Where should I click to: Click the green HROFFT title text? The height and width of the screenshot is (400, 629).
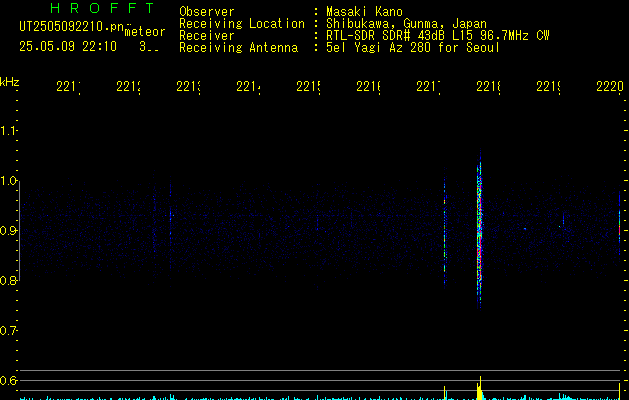[102, 8]
